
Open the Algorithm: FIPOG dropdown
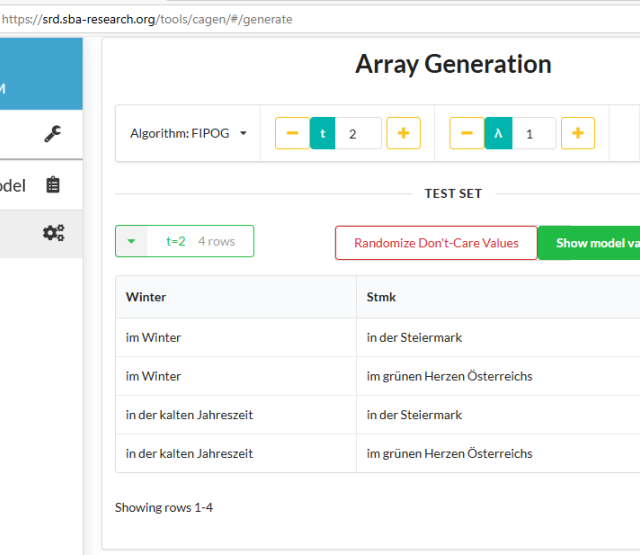pos(188,133)
